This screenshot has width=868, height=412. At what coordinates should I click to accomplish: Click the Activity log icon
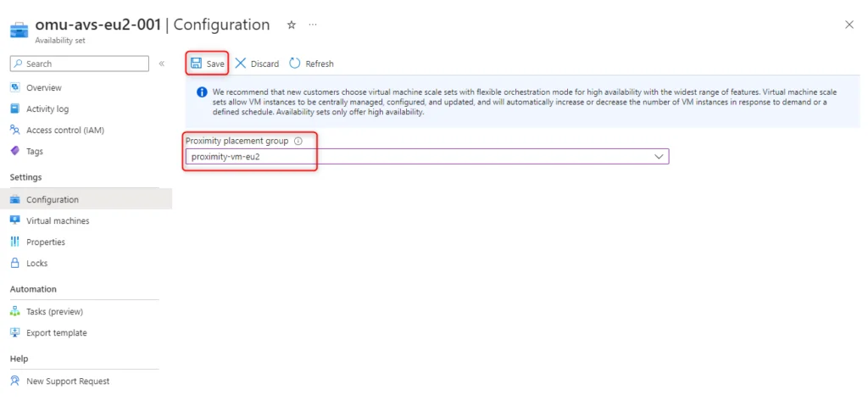15,109
